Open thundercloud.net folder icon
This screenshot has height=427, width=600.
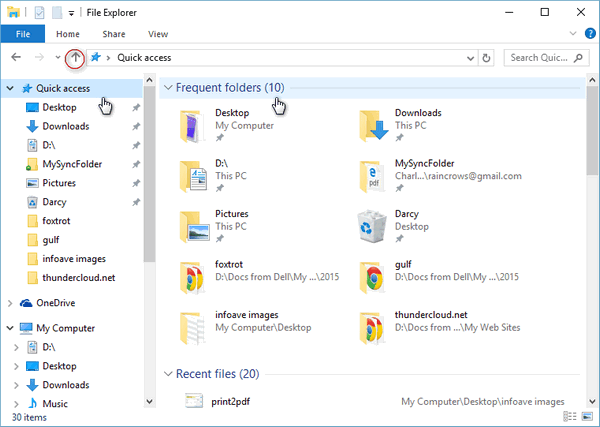coord(372,328)
